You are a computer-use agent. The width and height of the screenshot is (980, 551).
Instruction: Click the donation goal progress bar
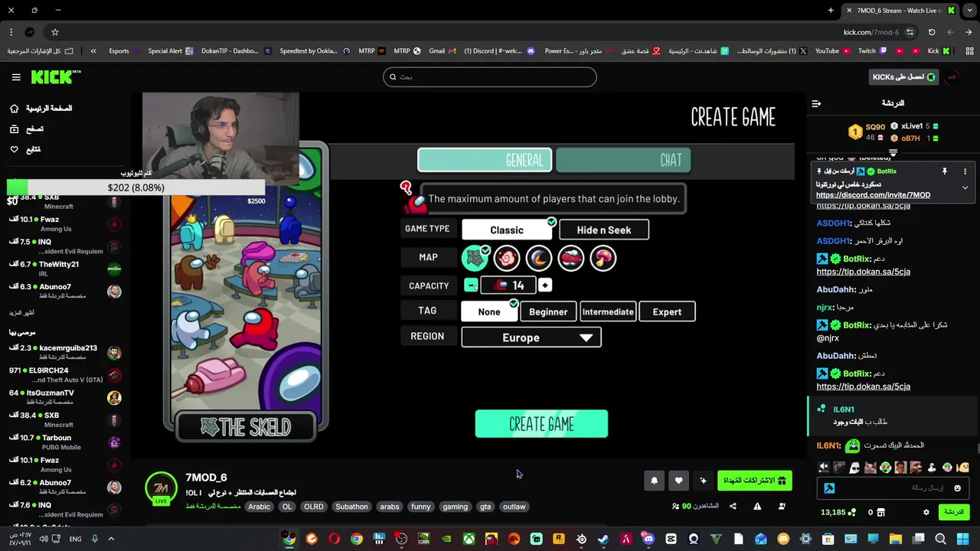coord(136,187)
